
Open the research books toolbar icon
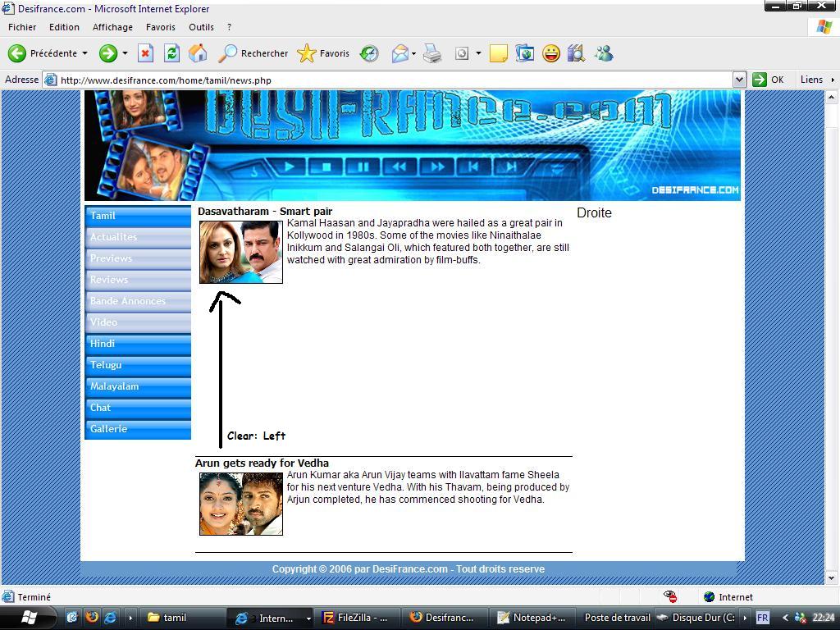tap(577, 53)
